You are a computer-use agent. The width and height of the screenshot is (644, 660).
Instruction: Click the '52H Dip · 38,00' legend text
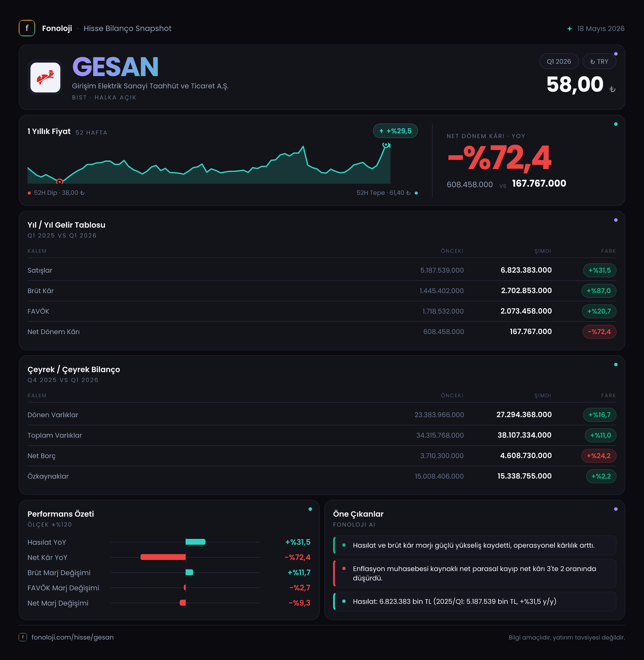[x=59, y=193]
